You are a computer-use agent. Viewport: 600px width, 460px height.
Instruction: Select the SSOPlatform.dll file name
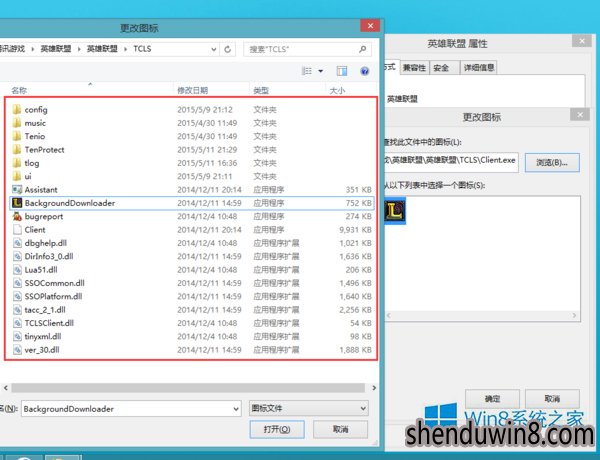53,297
